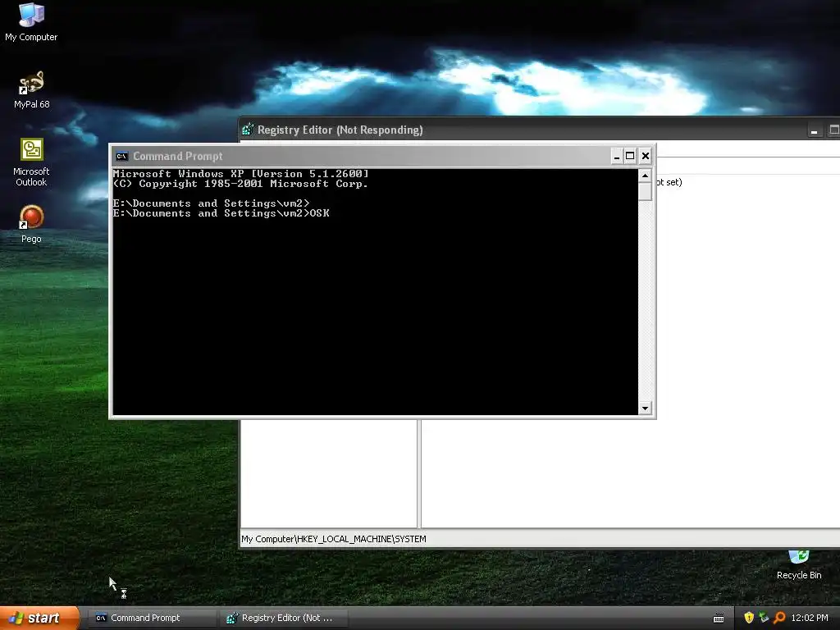Image resolution: width=840 pixels, height=630 pixels.
Task: Click the language bar keyboard icon in the taskbar
Action: 719,619
